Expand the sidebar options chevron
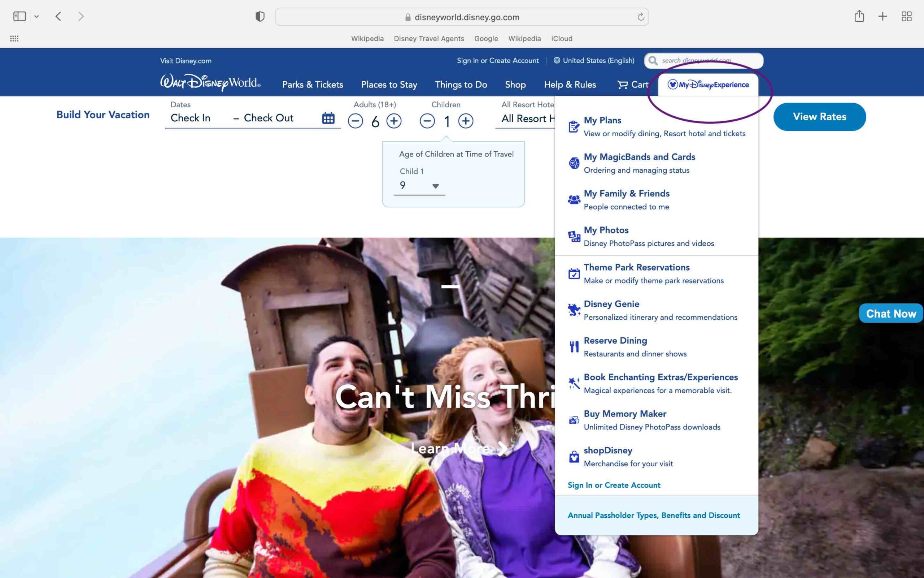Viewport: 924px width, 578px height. point(37,17)
